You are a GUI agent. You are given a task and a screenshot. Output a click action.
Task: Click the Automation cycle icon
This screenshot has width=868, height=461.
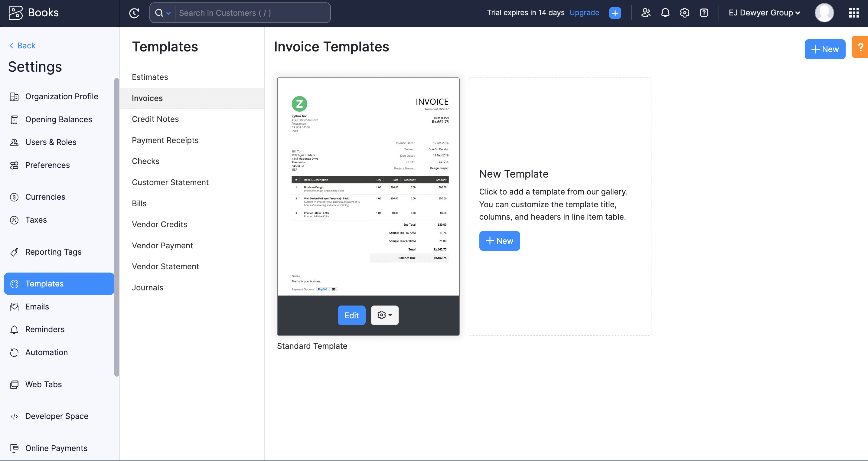click(x=14, y=352)
